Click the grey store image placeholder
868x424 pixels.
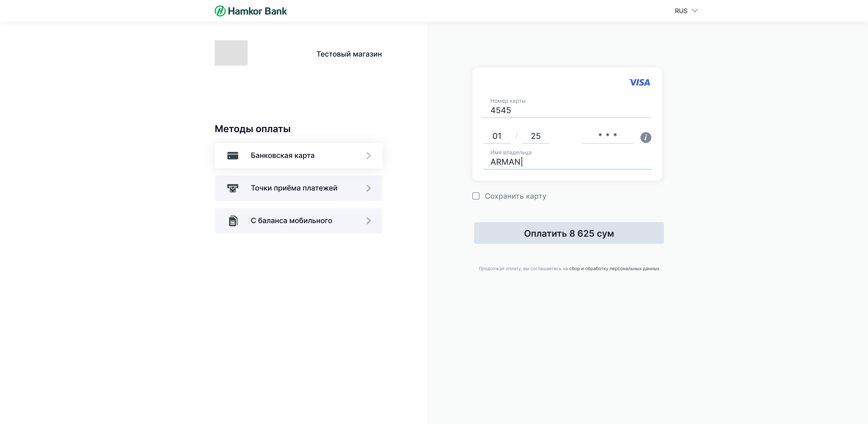tap(231, 53)
